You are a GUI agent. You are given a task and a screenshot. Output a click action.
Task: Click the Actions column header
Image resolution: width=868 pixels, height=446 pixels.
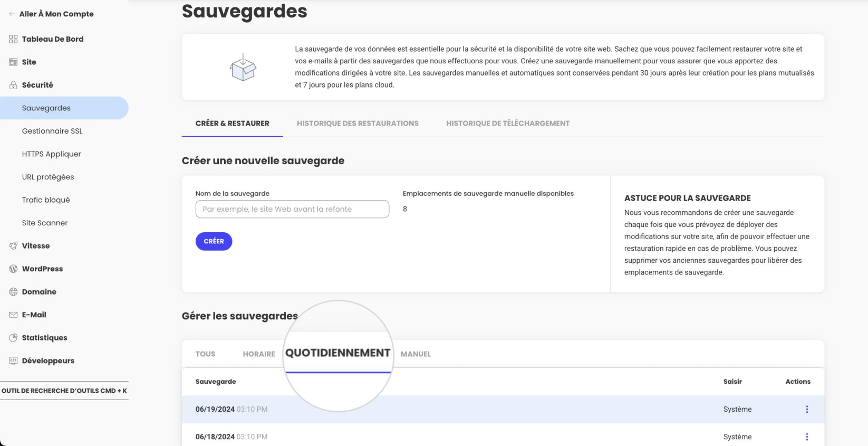coord(798,382)
